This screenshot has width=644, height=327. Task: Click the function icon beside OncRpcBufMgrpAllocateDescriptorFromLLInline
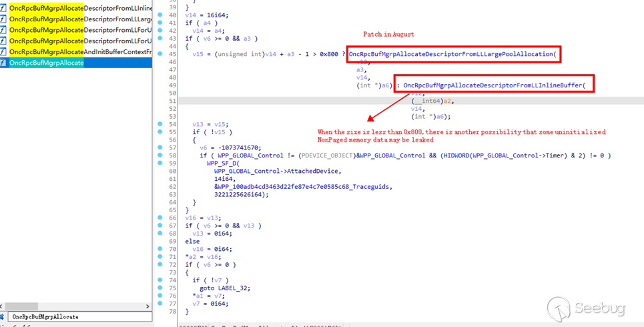3,8
